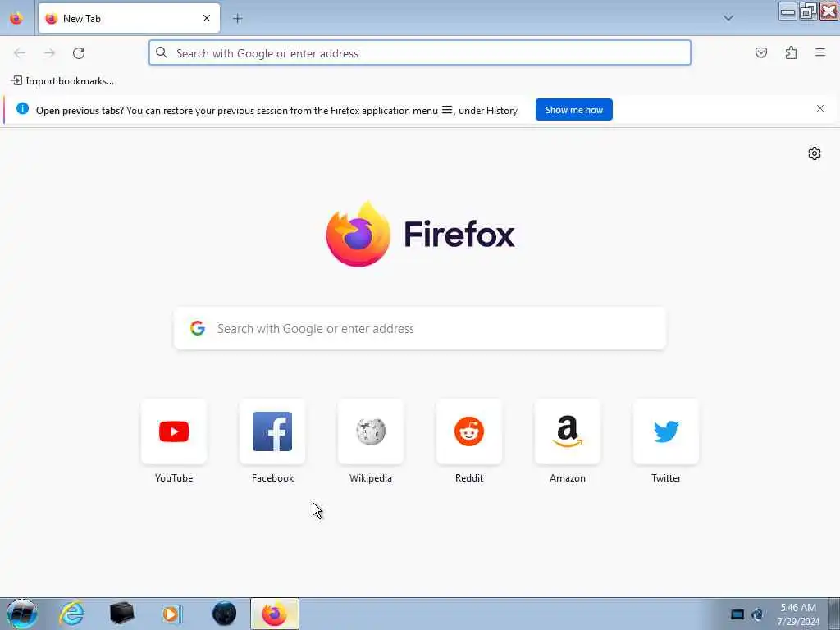Launch Internet Explorer from the taskbar

point(71,614)
